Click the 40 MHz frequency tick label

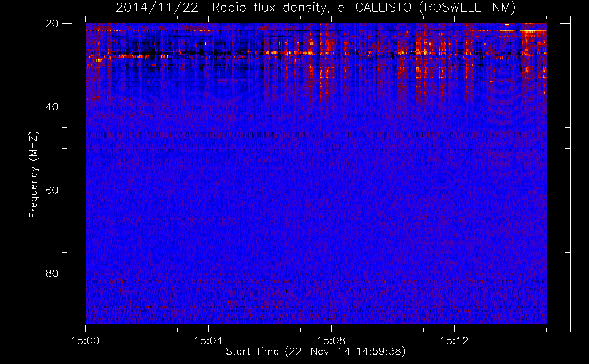click(52, 107)
